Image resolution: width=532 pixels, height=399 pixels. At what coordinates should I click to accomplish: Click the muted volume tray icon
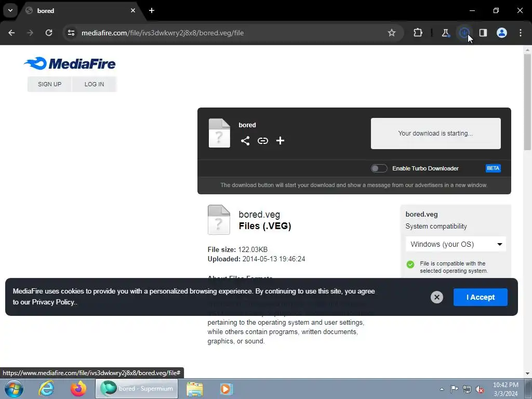click(480, 389)
